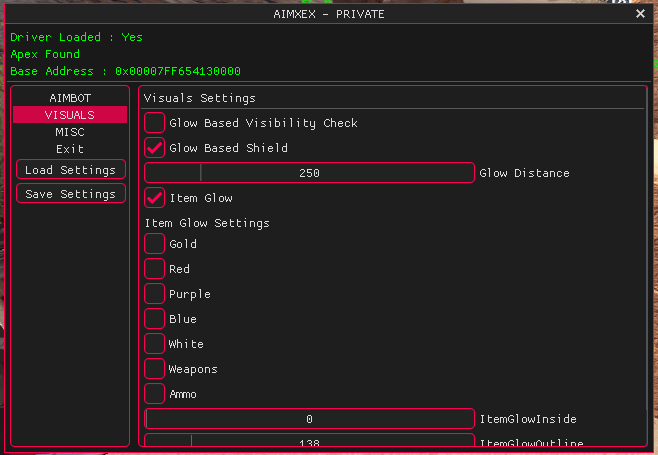
Task: Open the AIMBOT section
Action: click(x=70, y=98)
